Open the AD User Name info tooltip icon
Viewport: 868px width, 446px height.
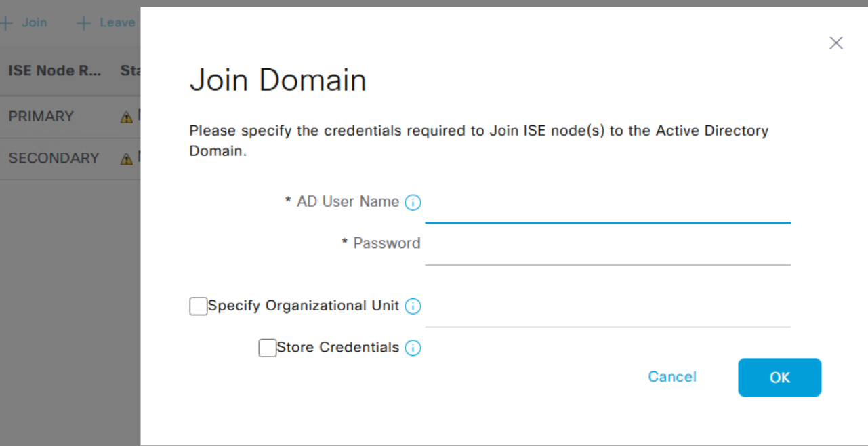413,201
